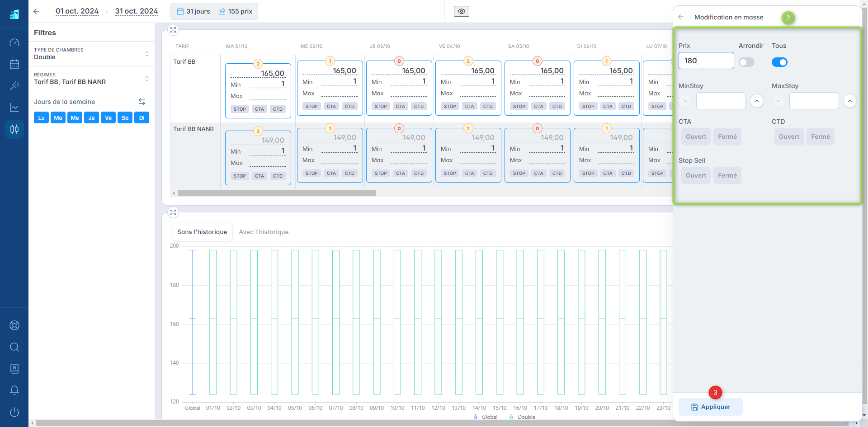Set CTA to Ouvert
868x427 pixels.
pos(696,136)
